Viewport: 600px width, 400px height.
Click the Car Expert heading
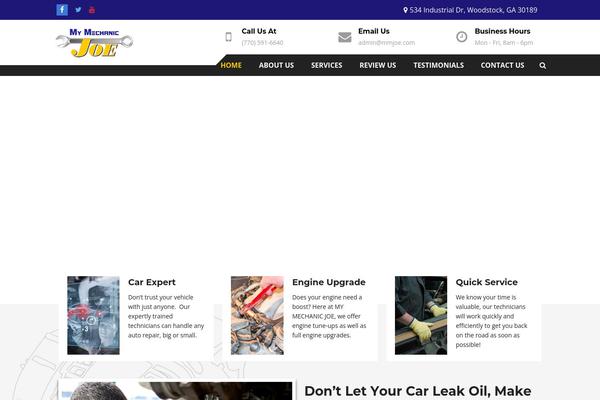pyautogui.click(x=152, y=282)
